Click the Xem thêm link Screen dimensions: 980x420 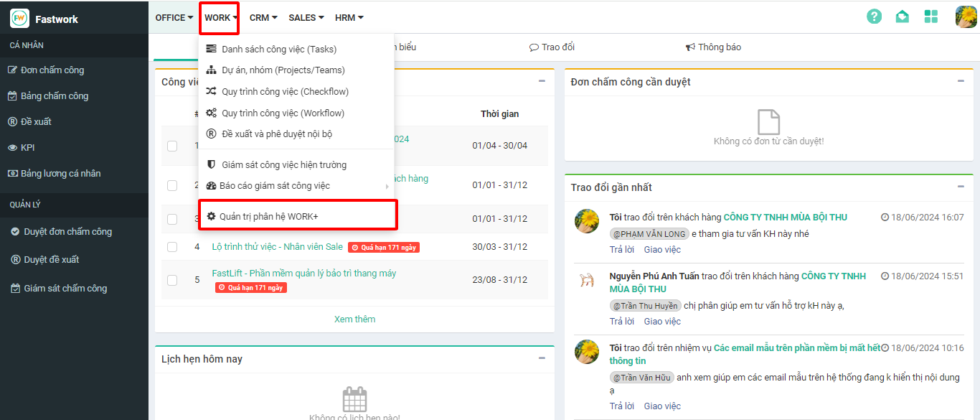pyautogui.click(x=354, y=319)
